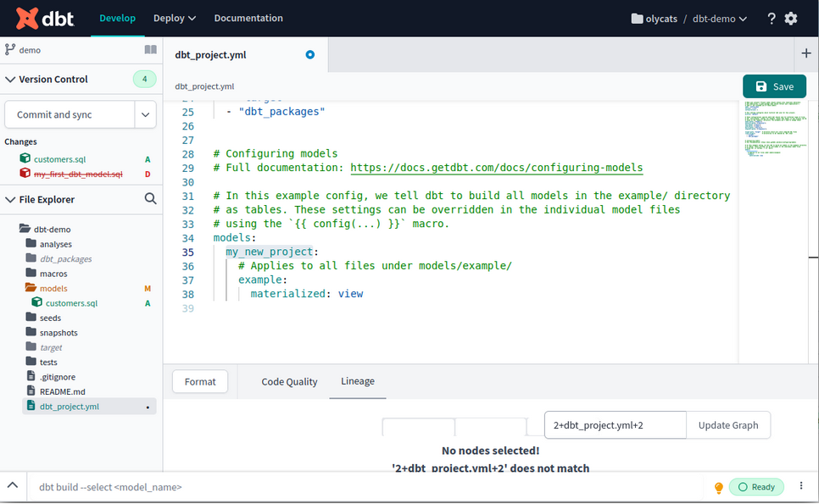Click the cube icon of deleted my_first_dbt_model.sql
This screenshot has width=819, height=504.
[x=25, y=173]
